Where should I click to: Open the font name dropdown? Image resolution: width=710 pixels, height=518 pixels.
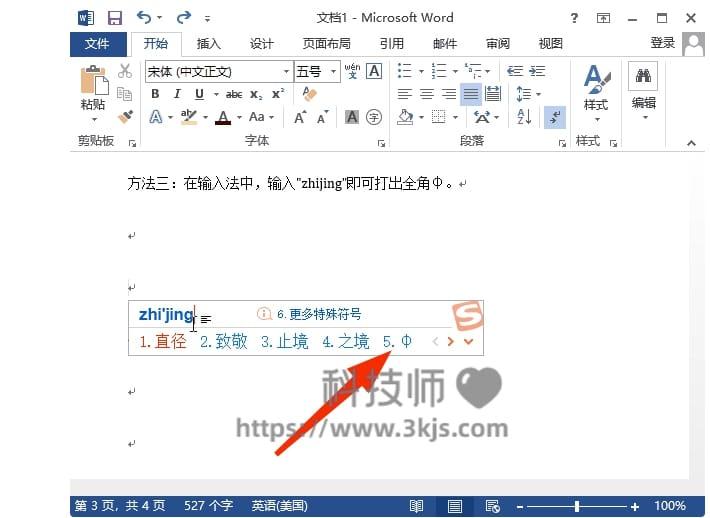(x=286, y=72)
